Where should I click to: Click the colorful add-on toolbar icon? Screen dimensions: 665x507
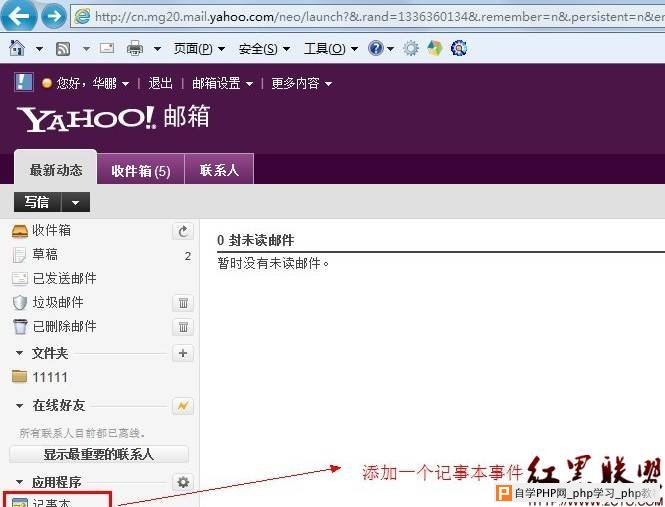click(435, 48)
